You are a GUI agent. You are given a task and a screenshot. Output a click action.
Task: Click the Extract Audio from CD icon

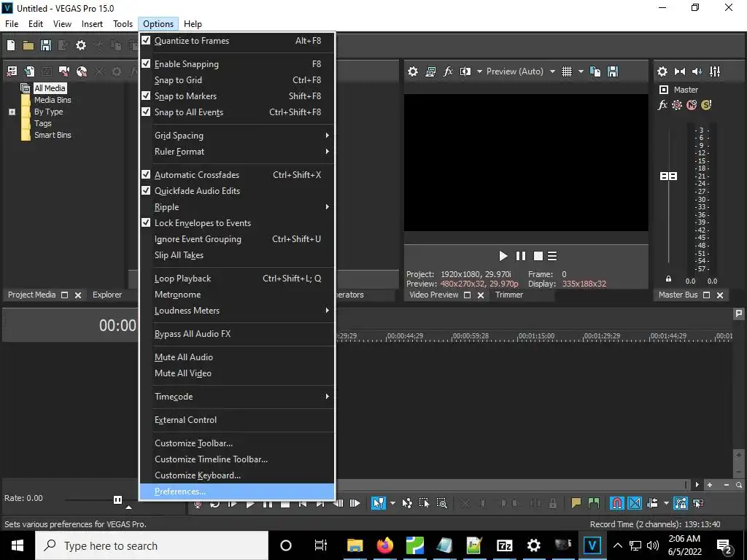(x=82, y=71)
